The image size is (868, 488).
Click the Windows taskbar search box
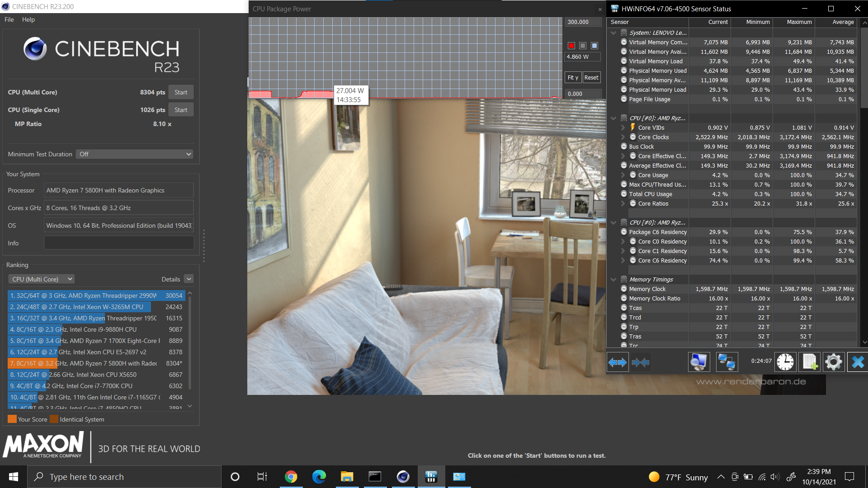coord(124,477)
